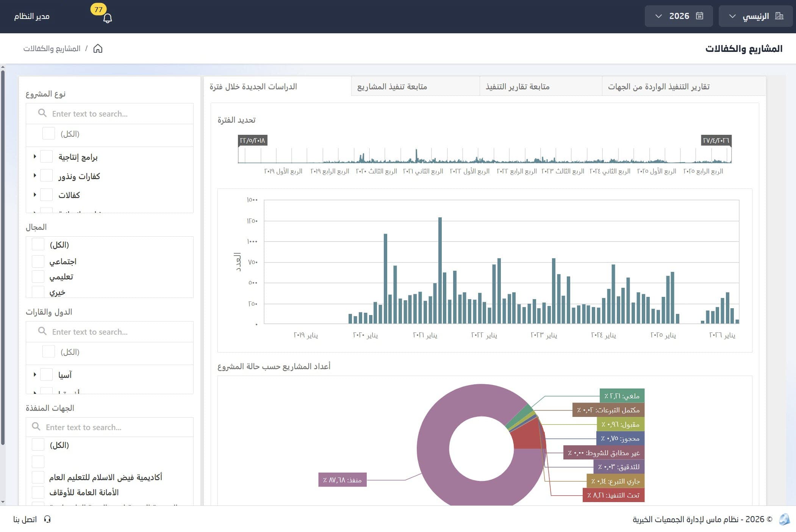Tick the كفارات ونذور checkbox
The width and height of the screenshot is (796, 532).
coord(46,176)
